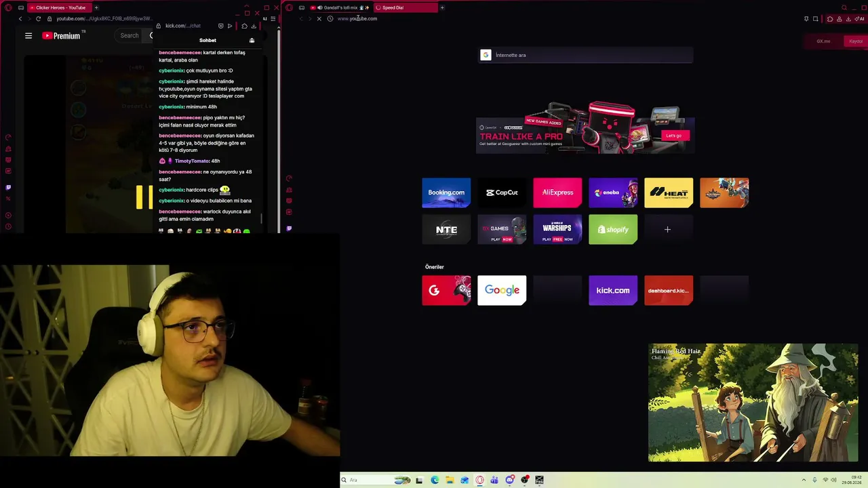Open the Google suggestion tile
The image size is (868, 488).
click(x=502, y=290)
